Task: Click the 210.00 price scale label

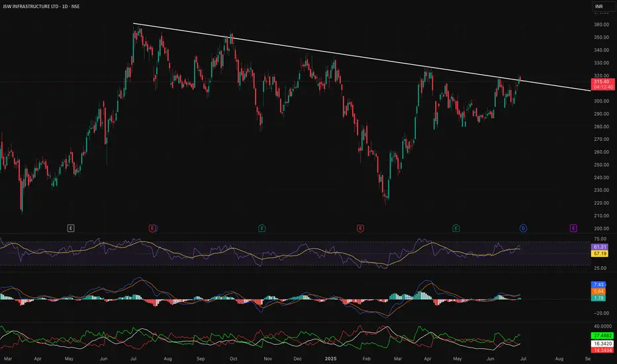Action: [601, 216]
